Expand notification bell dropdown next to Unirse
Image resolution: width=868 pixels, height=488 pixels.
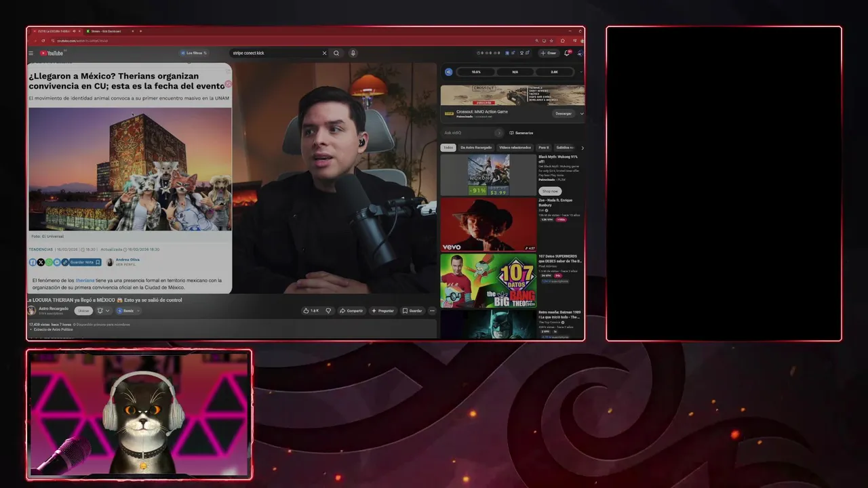click(x=103, y=310)
